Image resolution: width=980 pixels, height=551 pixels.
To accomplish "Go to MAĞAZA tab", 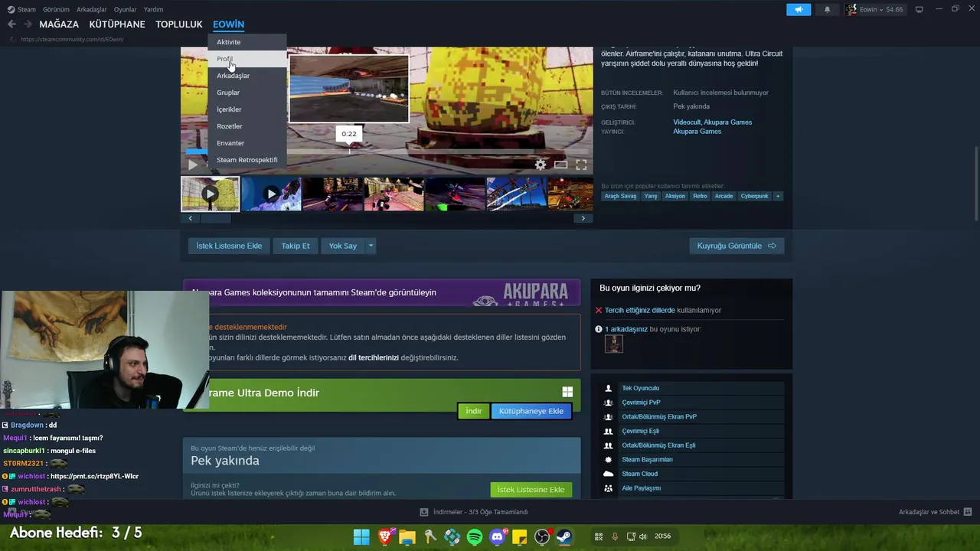I will 59,24.
